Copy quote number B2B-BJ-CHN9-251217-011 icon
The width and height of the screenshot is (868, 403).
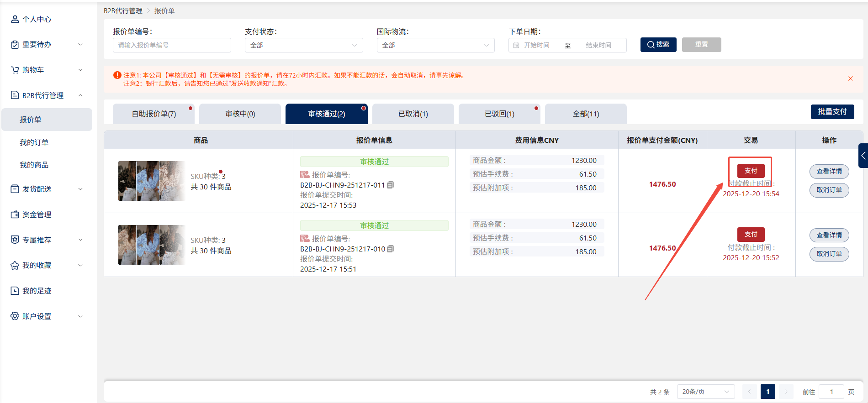pyautogui.click(x=390, y=185)
